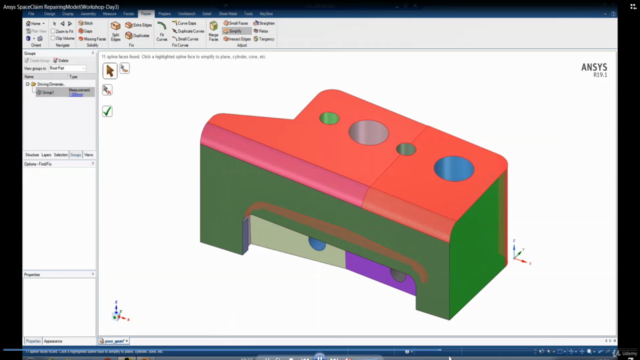Switch to the KeyShot ribbon tab

[x=266, y=14]
